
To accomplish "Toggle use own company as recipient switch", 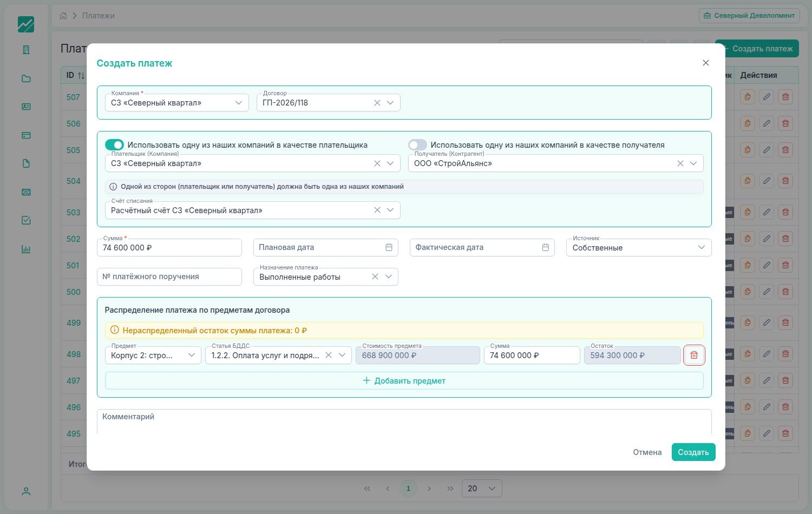I will pos(417,145).
